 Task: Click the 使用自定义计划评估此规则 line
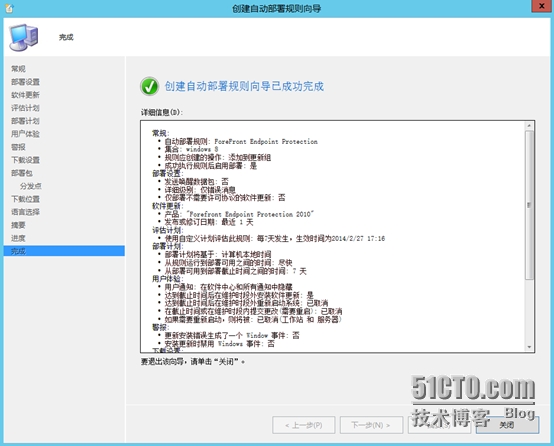[275, 239]
